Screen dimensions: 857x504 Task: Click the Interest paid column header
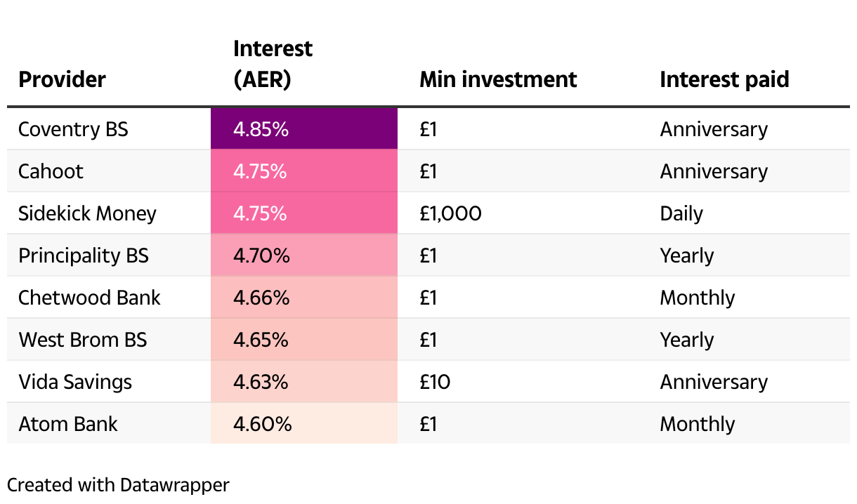(724, 79)
